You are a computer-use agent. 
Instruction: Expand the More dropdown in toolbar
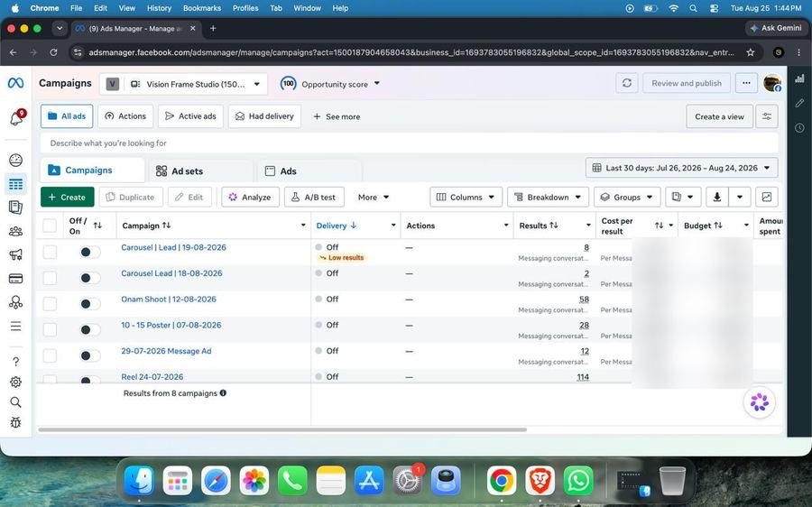click(374, 197)
